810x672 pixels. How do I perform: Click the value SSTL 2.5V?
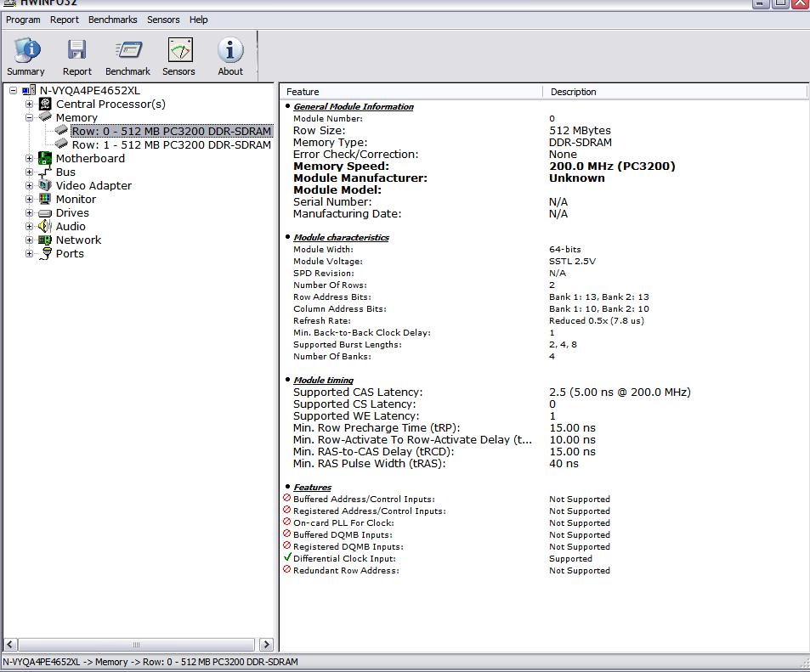[x=572, y=262]
